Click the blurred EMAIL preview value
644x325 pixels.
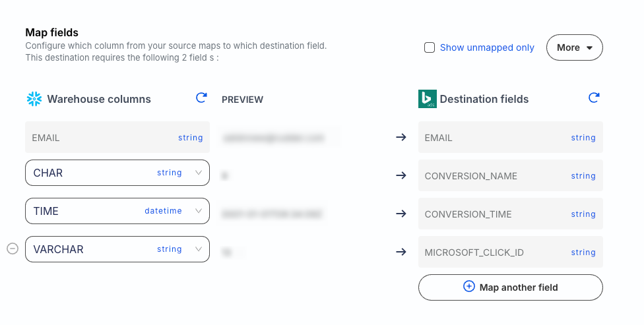tap(274, 138)
